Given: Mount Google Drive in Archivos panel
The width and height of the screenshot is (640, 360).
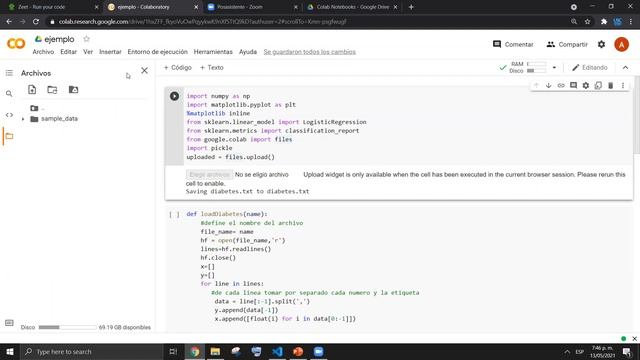Looking at the screenshot, I should pyautogui.click(x=73, y=90).
